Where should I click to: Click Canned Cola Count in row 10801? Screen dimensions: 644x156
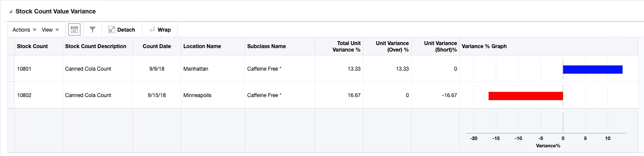point(88,69)
